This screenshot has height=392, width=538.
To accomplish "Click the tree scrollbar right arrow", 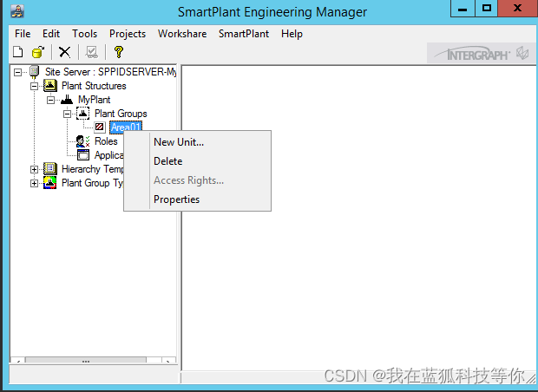I will click(x=168, y=361).
